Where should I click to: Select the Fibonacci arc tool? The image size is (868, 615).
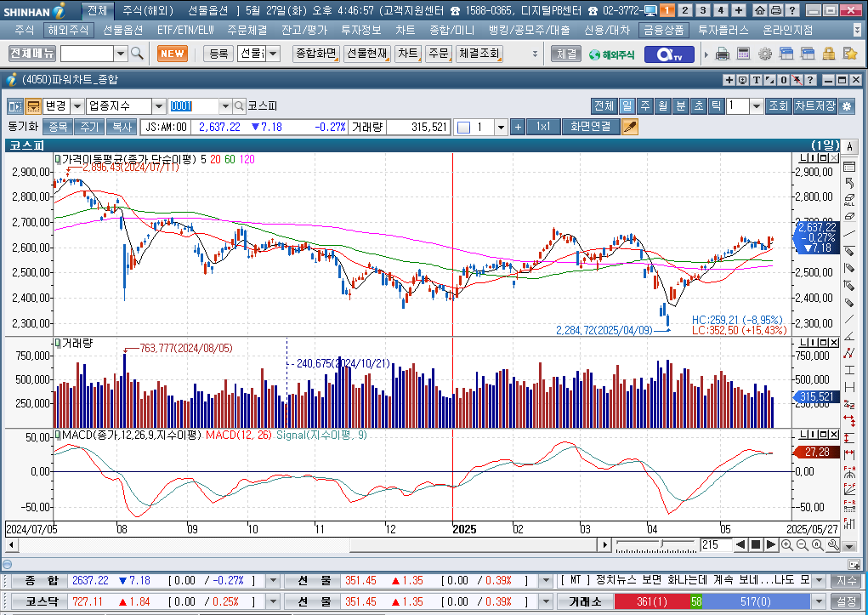(849, 471)
